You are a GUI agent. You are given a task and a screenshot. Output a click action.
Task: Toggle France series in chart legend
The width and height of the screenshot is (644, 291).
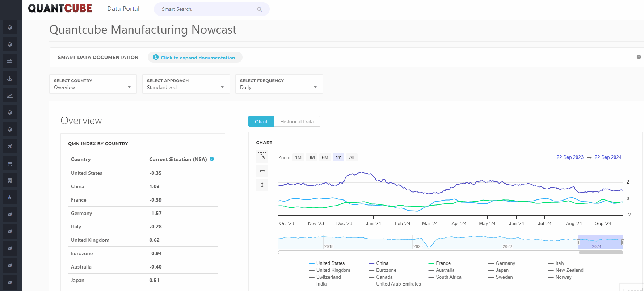point(439,263)
